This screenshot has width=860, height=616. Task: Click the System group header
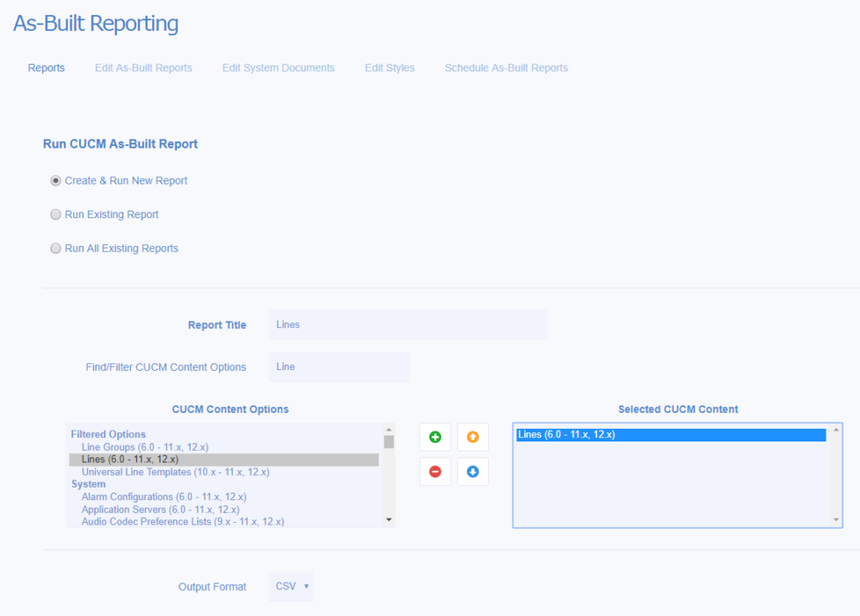click(x=88, y=484)
